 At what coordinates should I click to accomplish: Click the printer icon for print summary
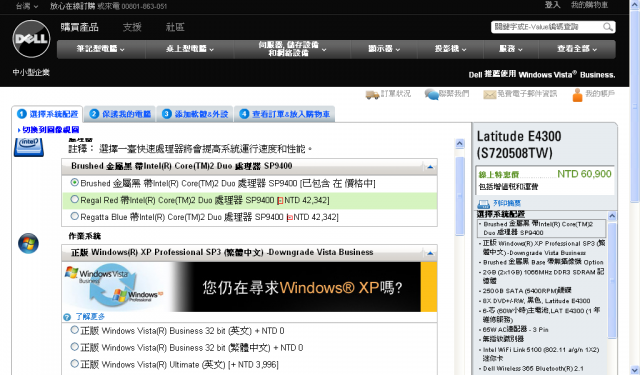point(484,204)
